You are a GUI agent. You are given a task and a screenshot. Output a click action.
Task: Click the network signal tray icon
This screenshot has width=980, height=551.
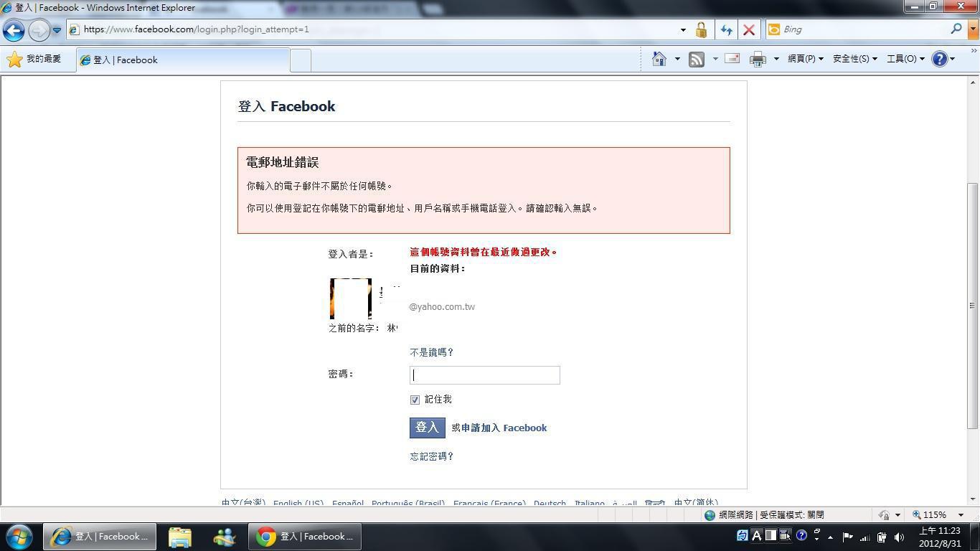864,537
